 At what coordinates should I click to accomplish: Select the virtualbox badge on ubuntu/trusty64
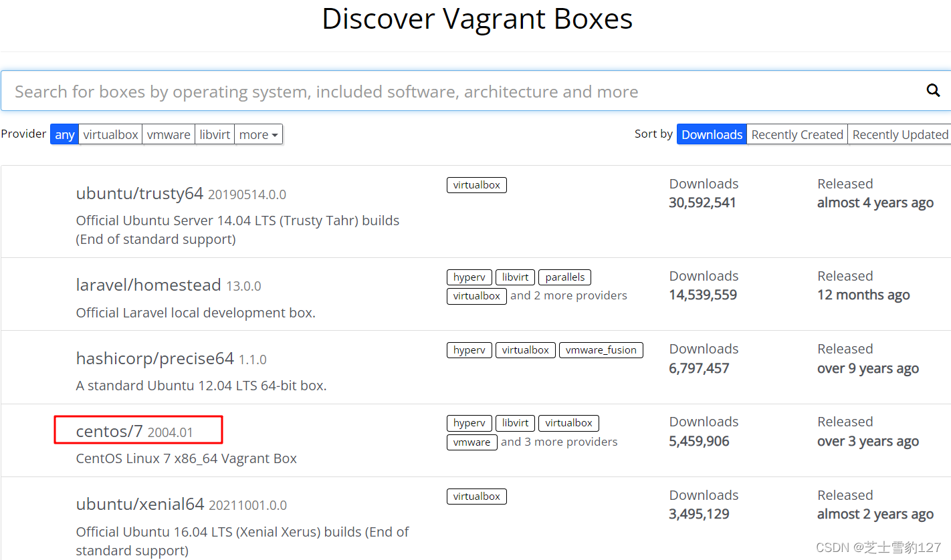click(x=476, y=185)
